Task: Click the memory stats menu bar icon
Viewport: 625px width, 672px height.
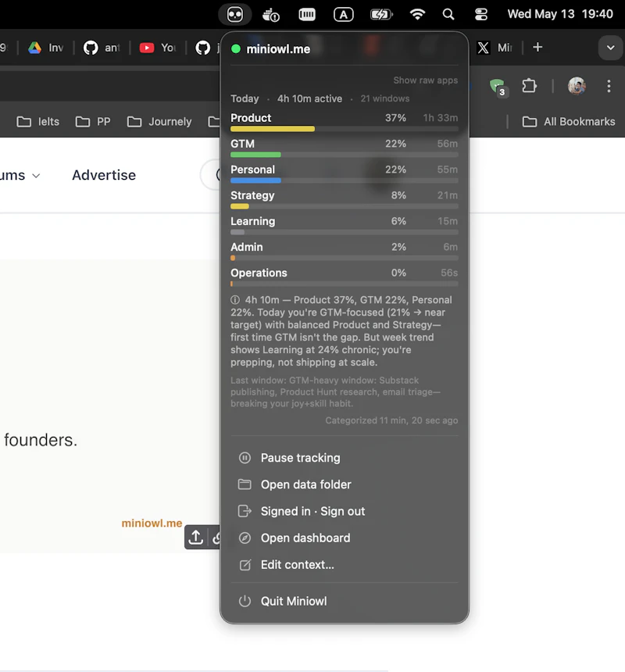Action: click(x=307, y=15)
